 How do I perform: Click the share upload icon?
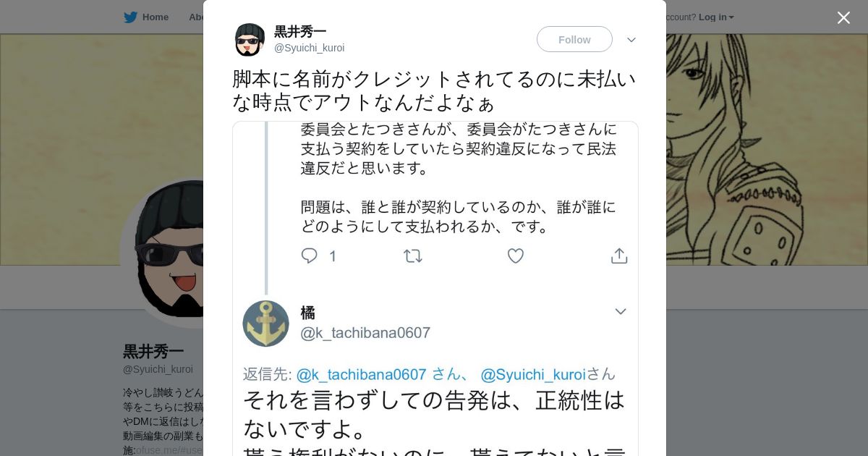(619, 256)
